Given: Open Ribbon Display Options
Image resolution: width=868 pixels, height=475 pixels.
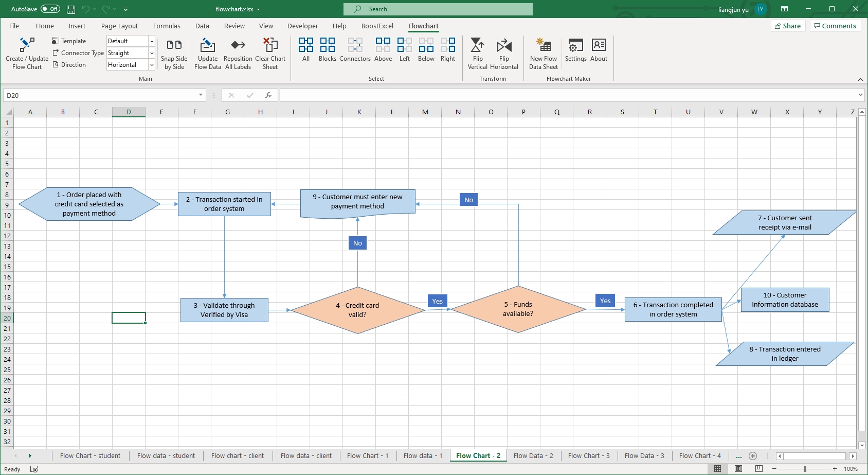Looking at the screenshot, I should pyautogui.click(x=784, y=9).
